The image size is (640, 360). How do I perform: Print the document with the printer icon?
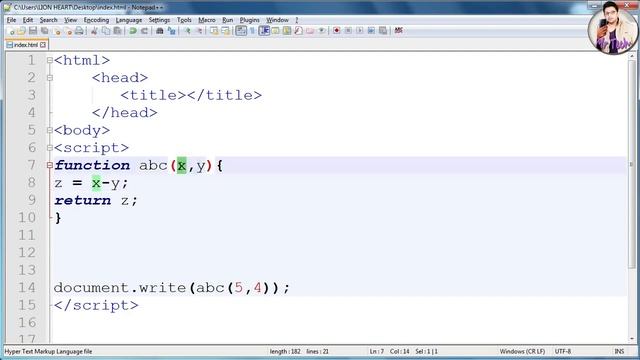pos(79,31)
